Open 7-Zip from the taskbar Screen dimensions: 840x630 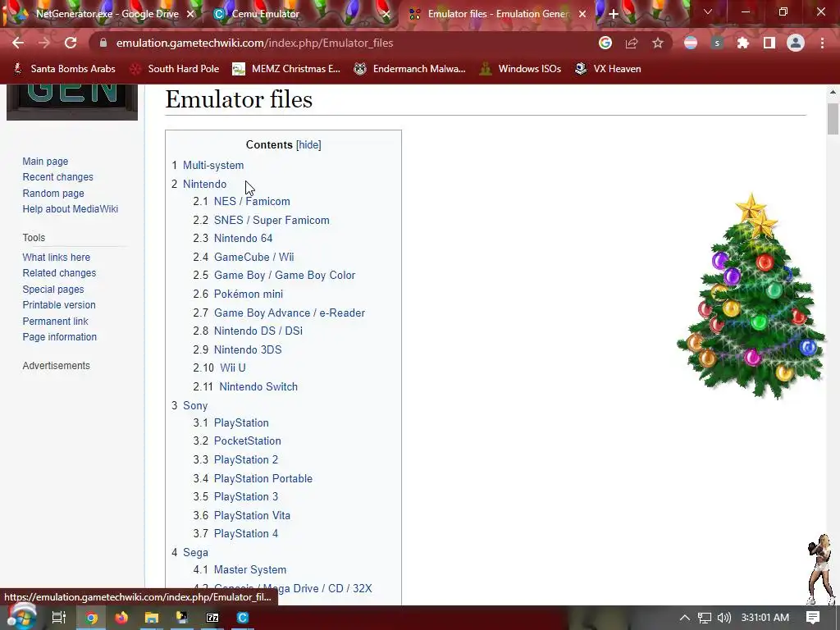(x=212, y=618)
